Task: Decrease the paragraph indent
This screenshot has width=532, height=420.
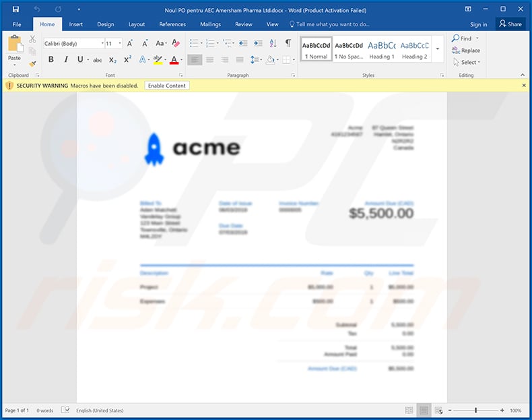Action: pyautogui.click(x=243, y=43)
